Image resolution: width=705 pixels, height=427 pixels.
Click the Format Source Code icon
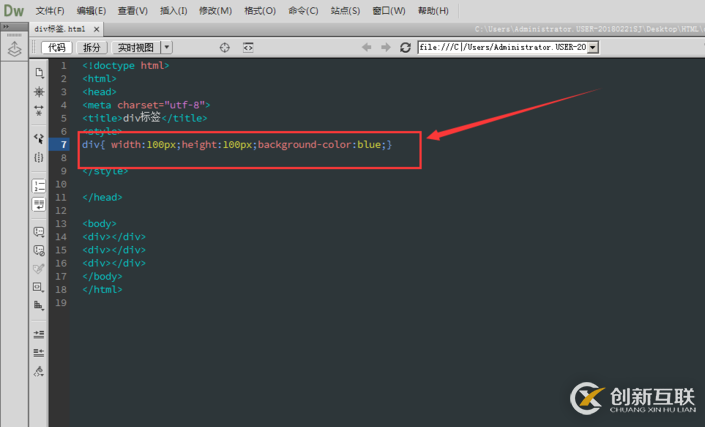39,371
